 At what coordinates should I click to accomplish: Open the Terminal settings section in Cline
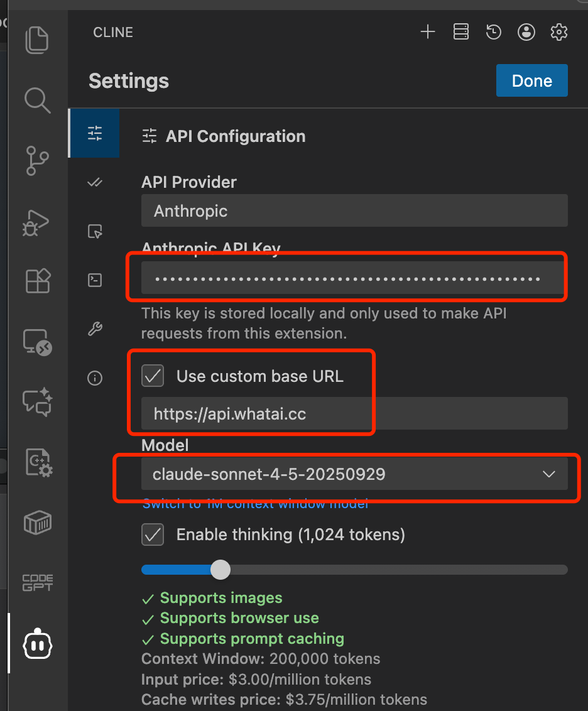click(94, 280)
